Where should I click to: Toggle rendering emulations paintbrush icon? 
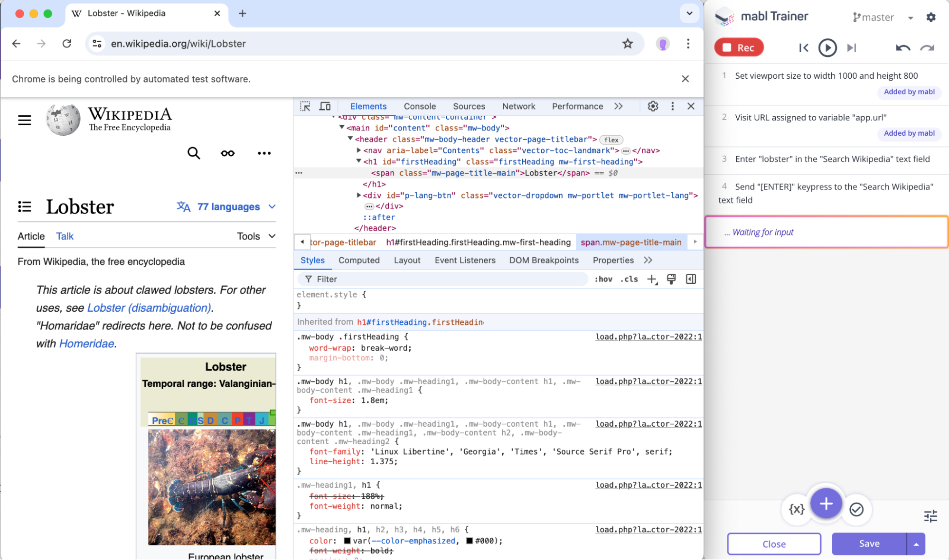click(x=671, y=279)
